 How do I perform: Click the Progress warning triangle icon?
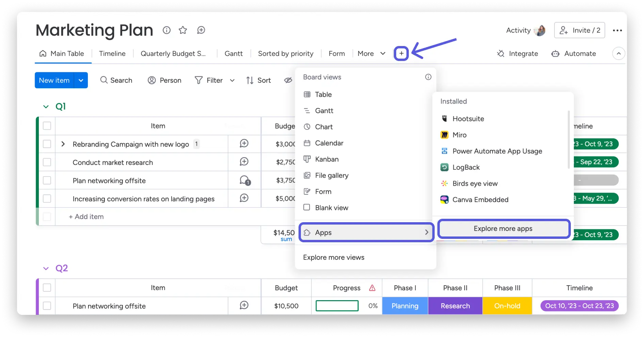click(372, 288)
